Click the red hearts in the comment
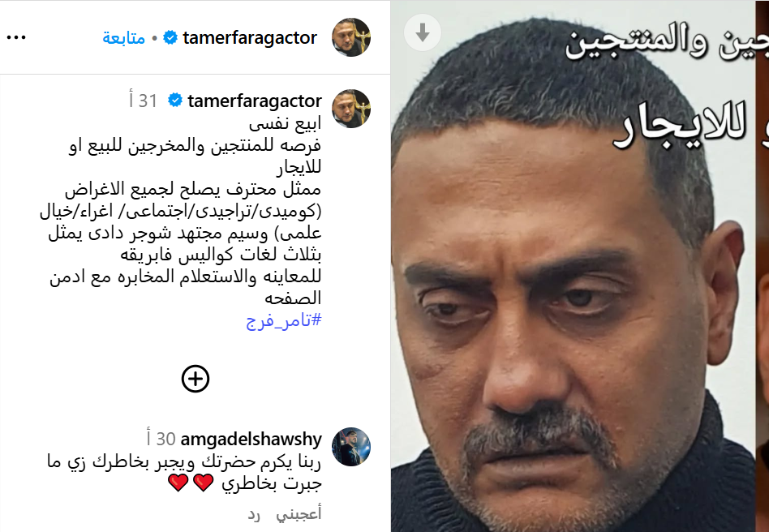The image size is (769, 532). [191, 483]
